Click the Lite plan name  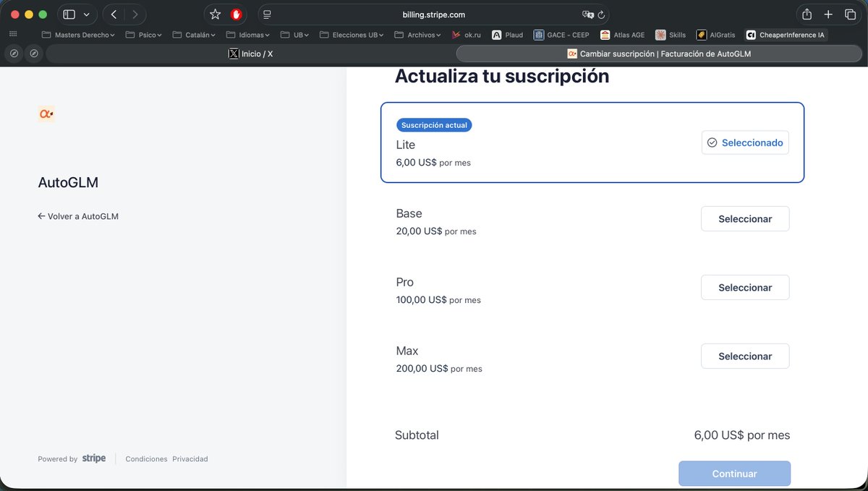(406, 145)
